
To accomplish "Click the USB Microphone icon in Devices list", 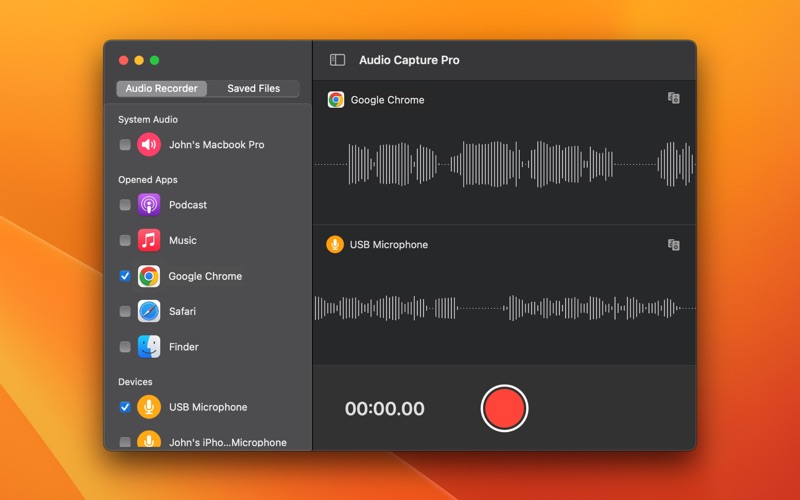I will (149, 407).
